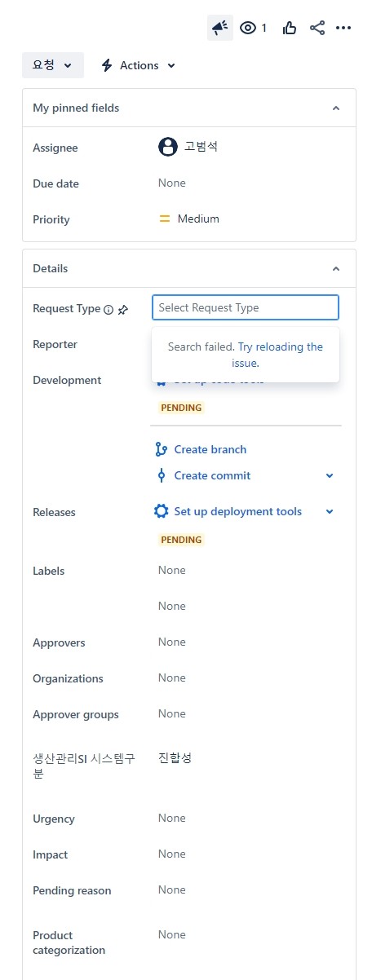Open the share icon
Screen dimensions: 372x980
coord(317,28)
